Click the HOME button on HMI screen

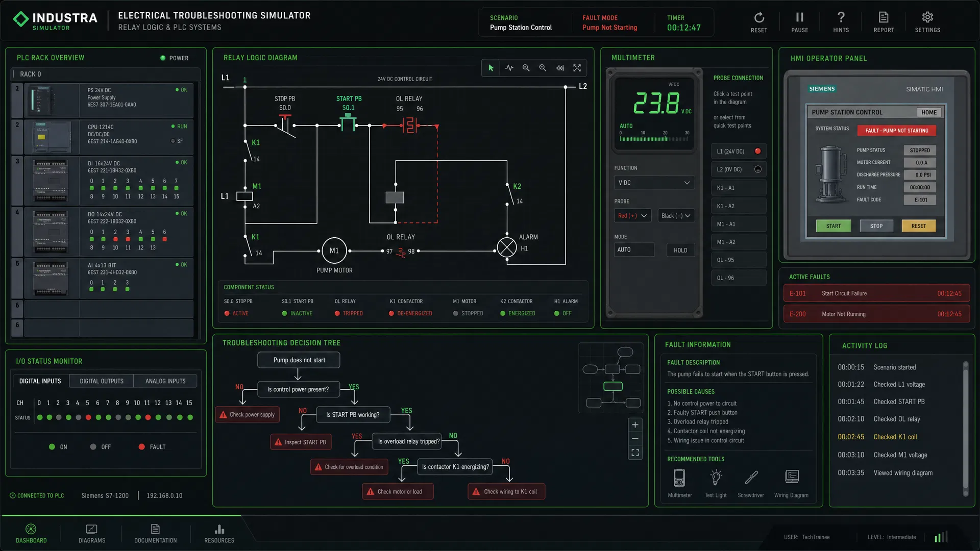929,112
